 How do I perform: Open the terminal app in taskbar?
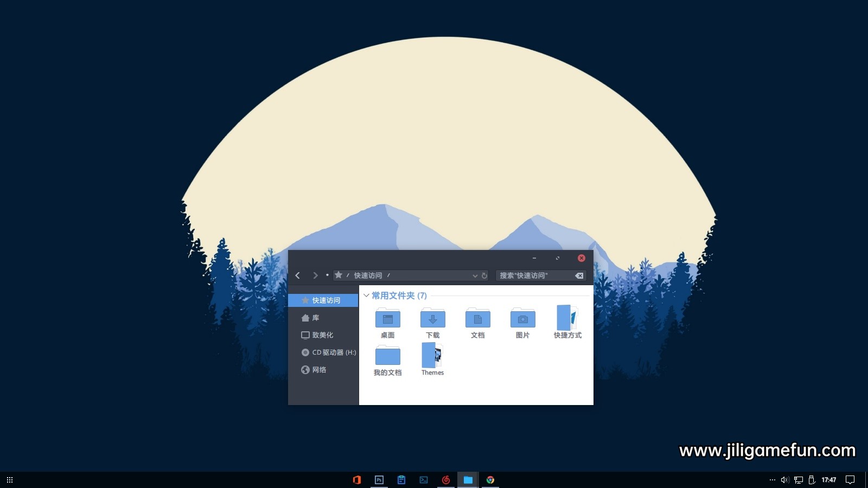pos(424,480)
